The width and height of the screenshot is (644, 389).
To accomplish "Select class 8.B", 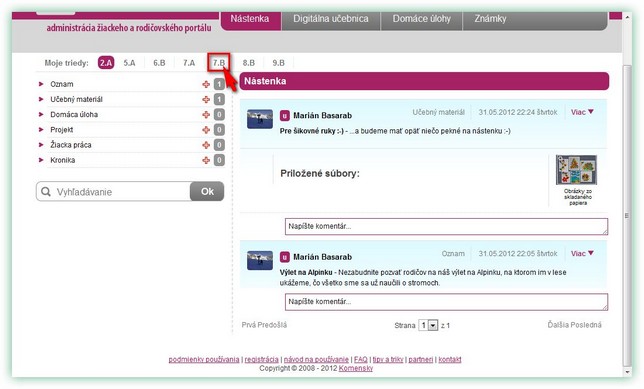I will click(248, 63).
